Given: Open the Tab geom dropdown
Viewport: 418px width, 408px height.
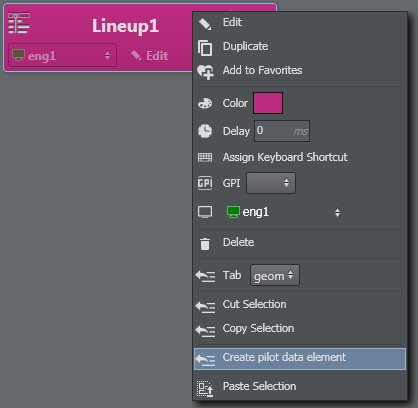Looking at the screenshot, I should (275, 275).
